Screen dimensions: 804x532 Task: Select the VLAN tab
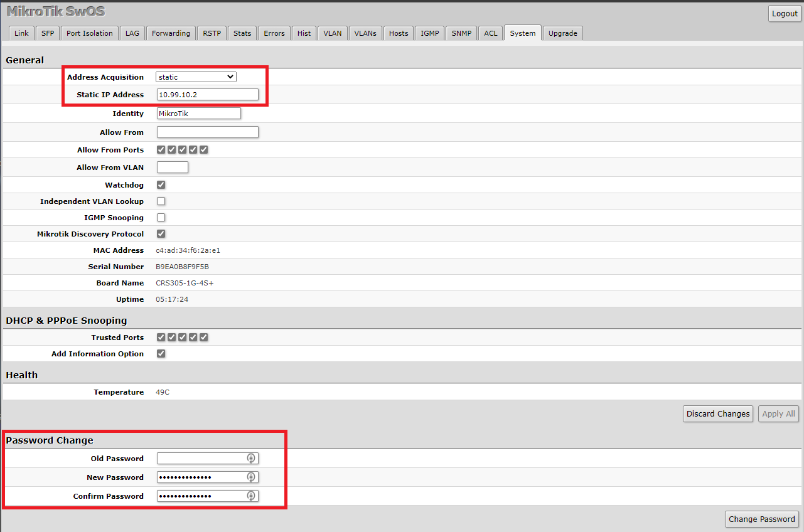(x=333, y=33)
